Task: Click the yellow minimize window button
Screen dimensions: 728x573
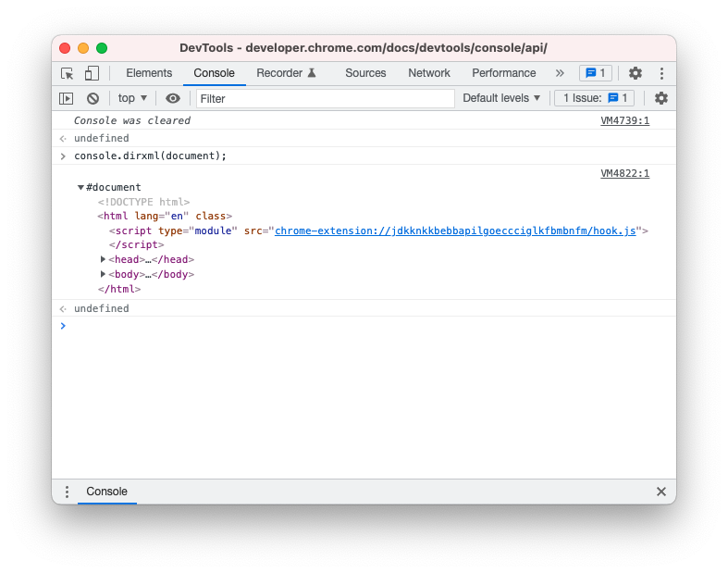Action: [83, 48]
